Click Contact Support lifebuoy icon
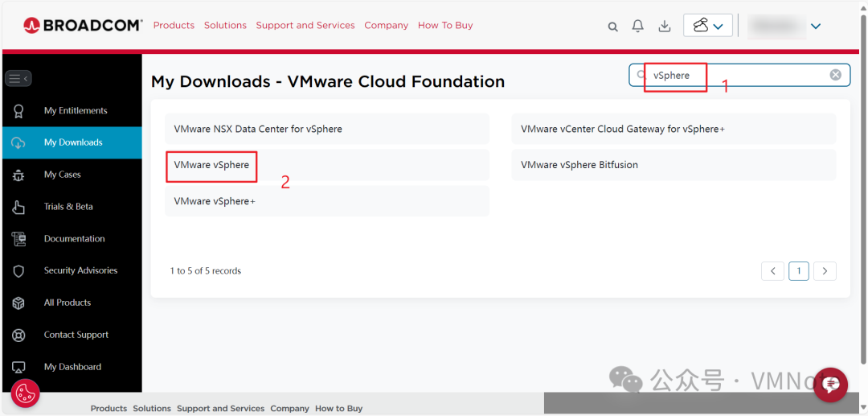The image size is (868, 416). (18, 335)
